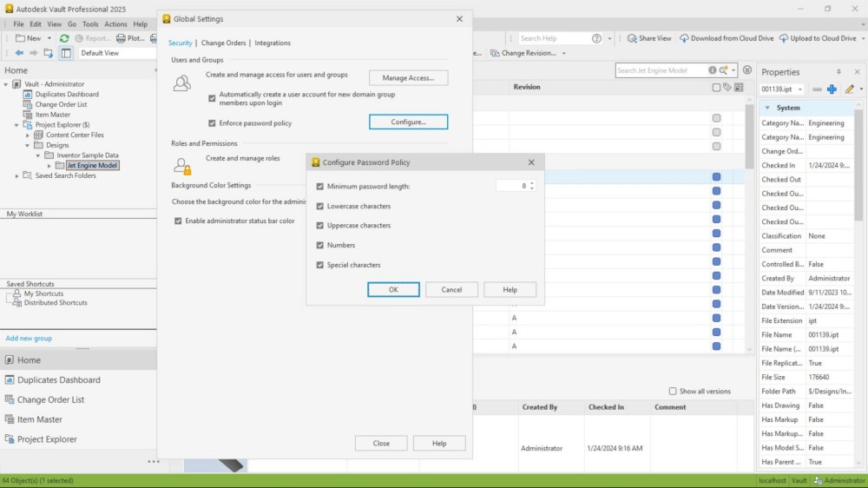Viewport: 868px width, 488px height.
Task: Click the Plot printer icon
Action: 121,38
